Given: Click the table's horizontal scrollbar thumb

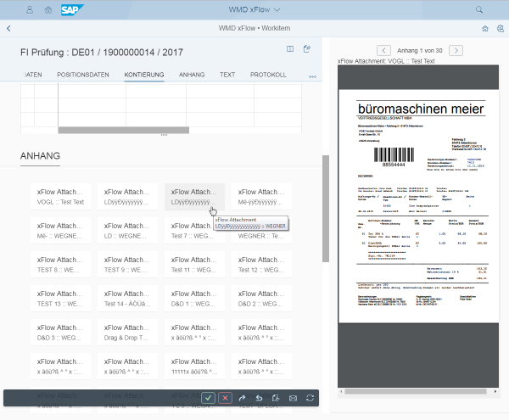Looking at the screenshot, I should coord(123,130).
